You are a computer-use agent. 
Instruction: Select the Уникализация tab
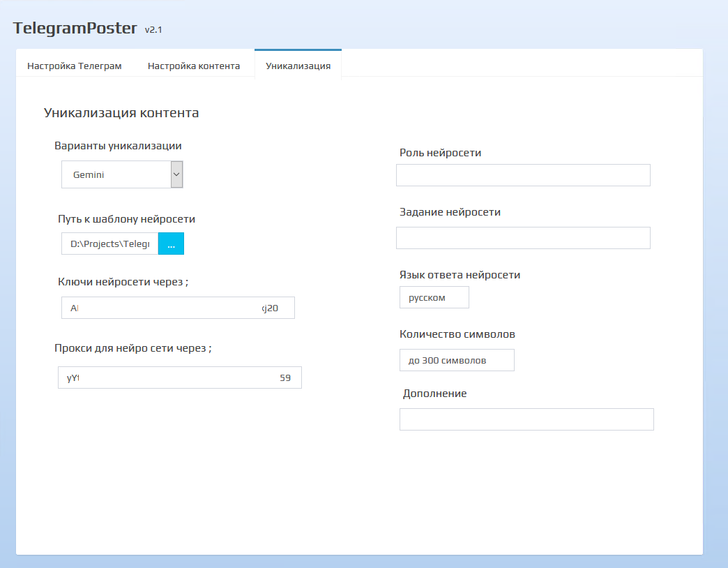tap(298, 66)
